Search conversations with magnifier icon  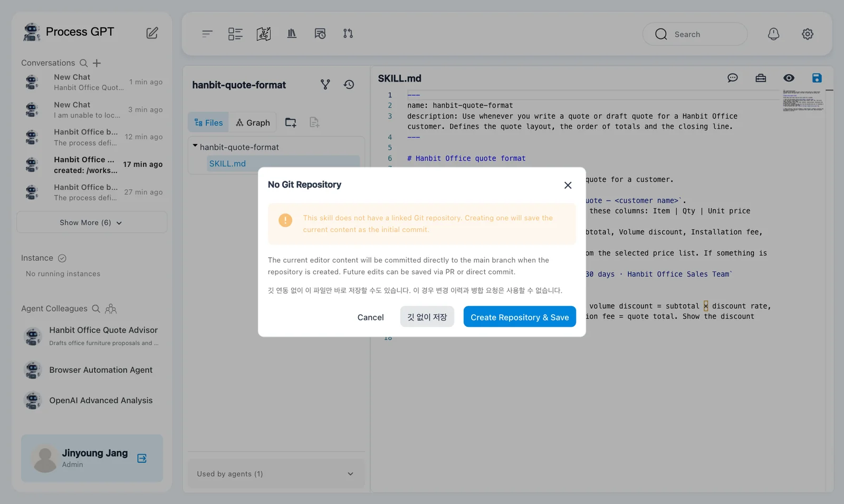pyautogui.click(x=83, y=63)
